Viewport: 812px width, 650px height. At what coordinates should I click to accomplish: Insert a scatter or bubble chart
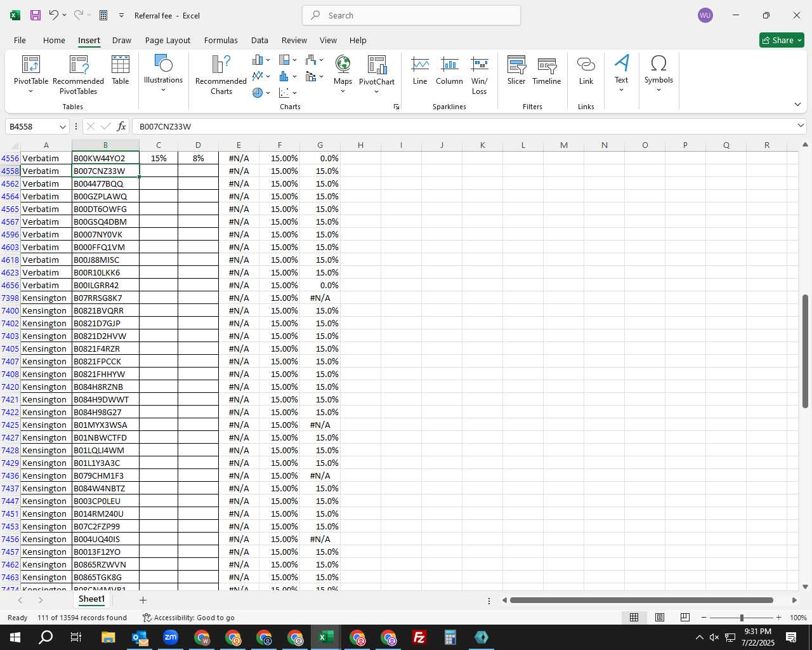[288, 93]
